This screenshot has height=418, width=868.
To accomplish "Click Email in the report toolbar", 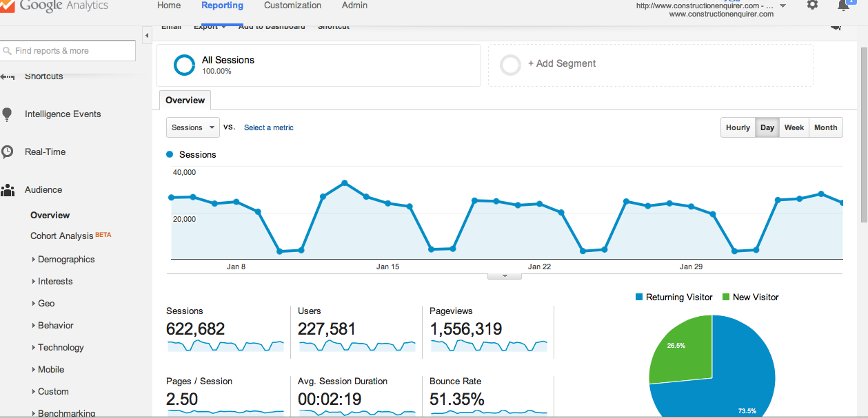I will (x=172, y=27).
